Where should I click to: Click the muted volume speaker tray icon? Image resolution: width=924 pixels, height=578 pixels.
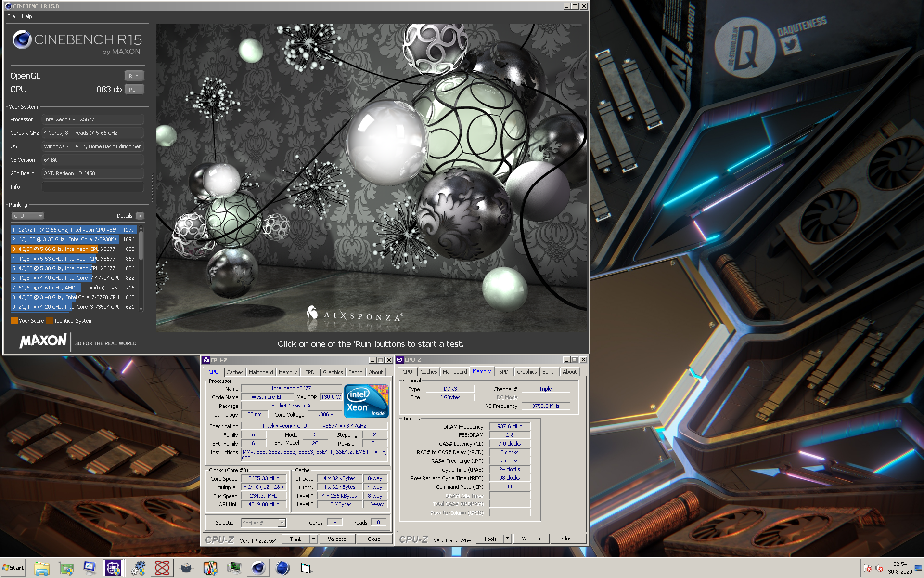[879, 568]
